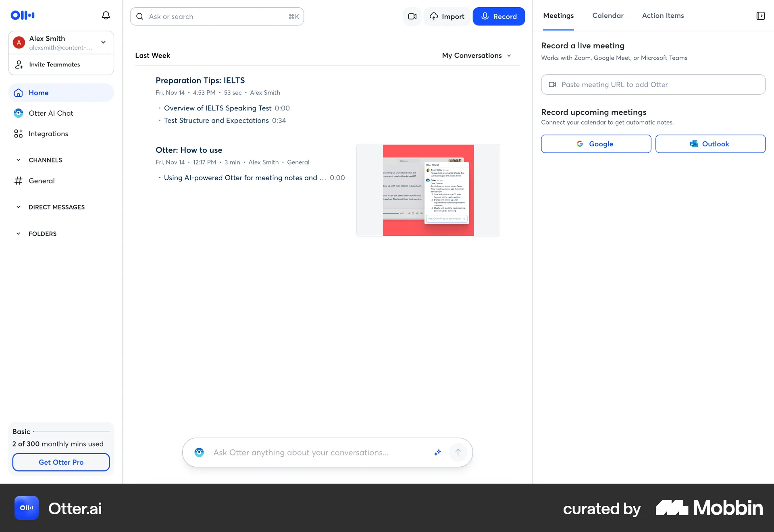Click the Paste meeting URL field
The height and width of the screenshot is (532, 774).
click(x=653, y=85)
